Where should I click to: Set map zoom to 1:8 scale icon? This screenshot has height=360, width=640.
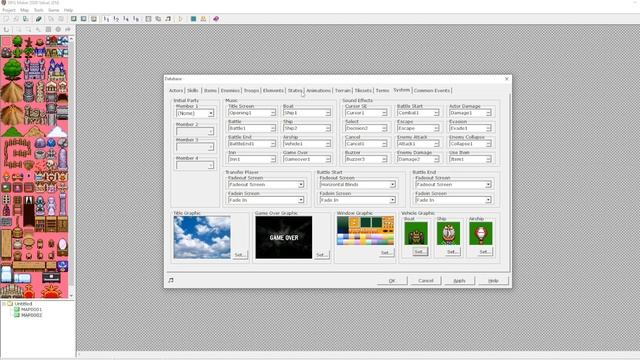pyautogui.click(x=136, y=19)
